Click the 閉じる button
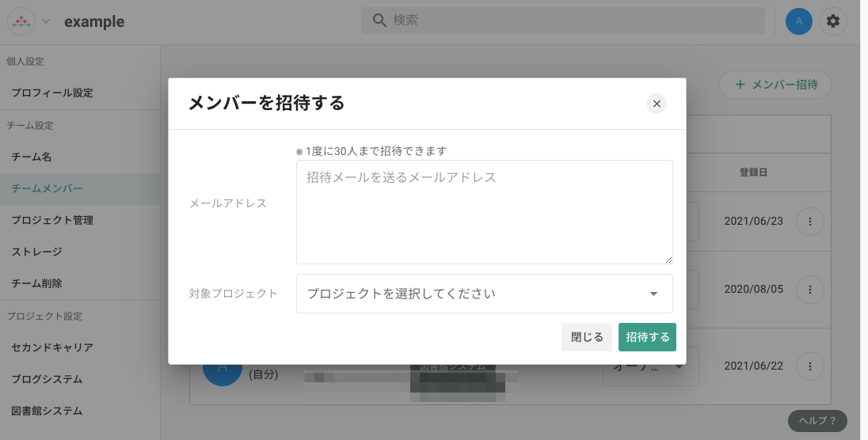This screenshot has width=868, height=440. coord(587,337)
